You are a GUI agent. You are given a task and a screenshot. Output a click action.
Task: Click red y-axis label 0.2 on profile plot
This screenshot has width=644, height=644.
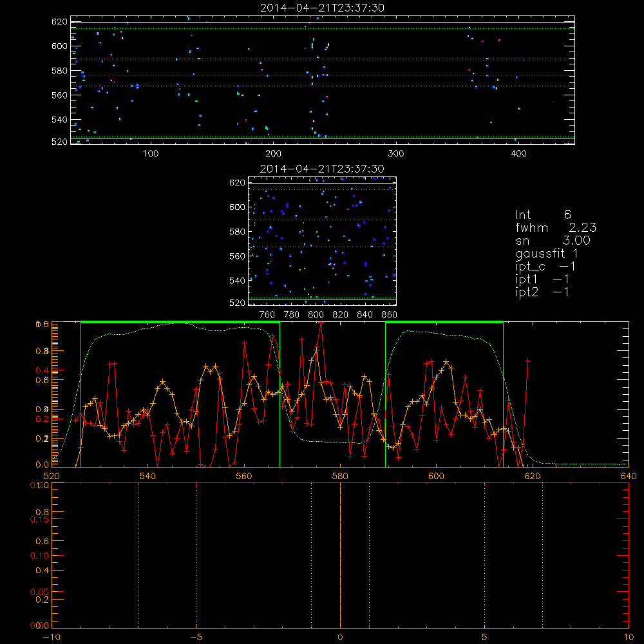pyautogui.click(x=43, y=419)
